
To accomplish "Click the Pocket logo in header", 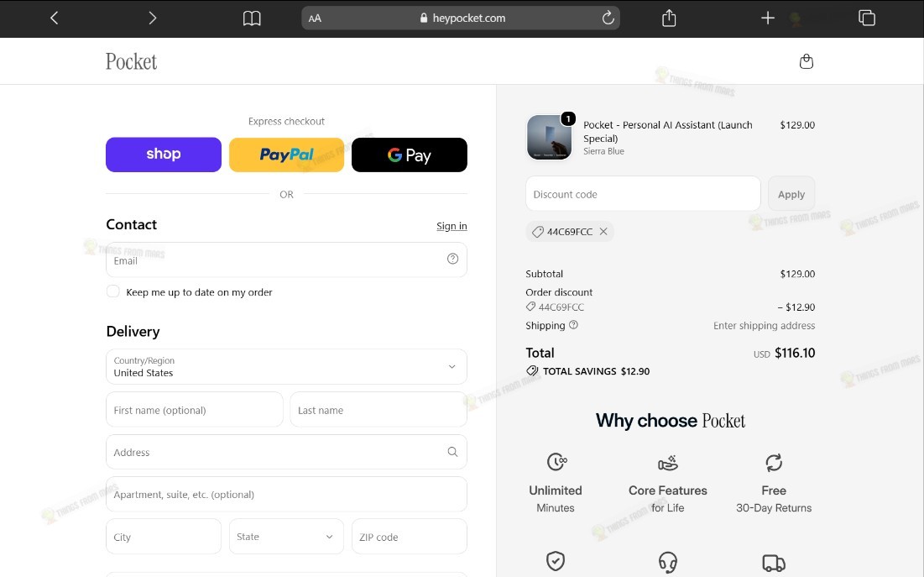I will tap(132, 61).
